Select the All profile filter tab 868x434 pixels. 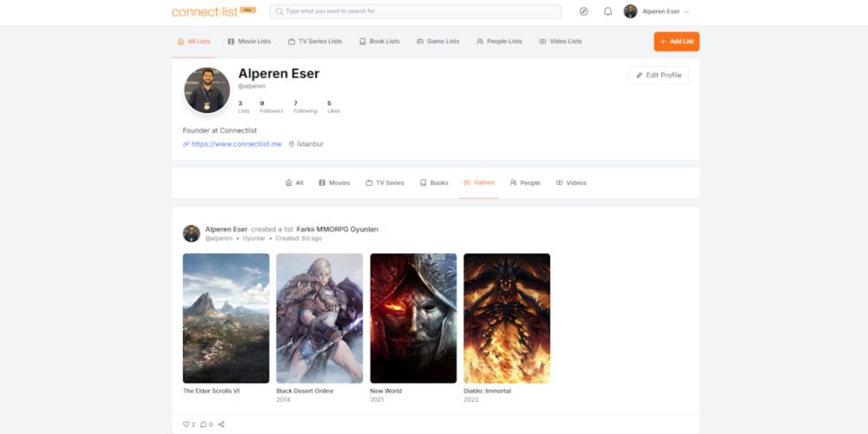[294, 182]
